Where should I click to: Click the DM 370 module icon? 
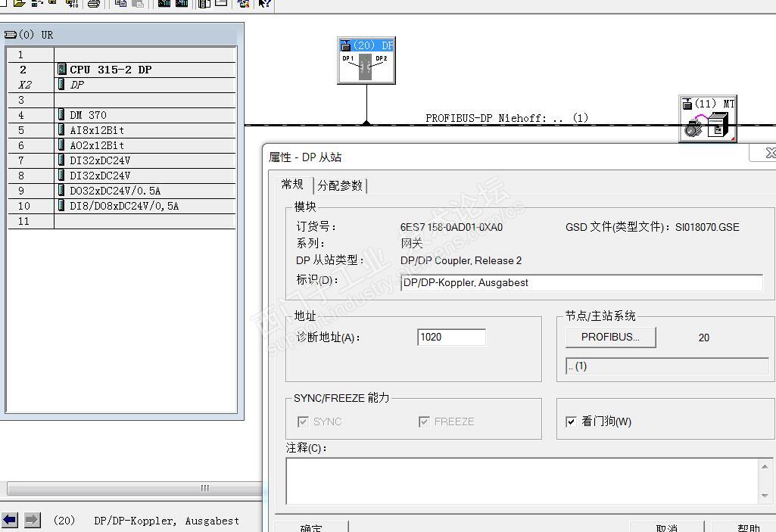pyautogui.click(x=61, y=115)
